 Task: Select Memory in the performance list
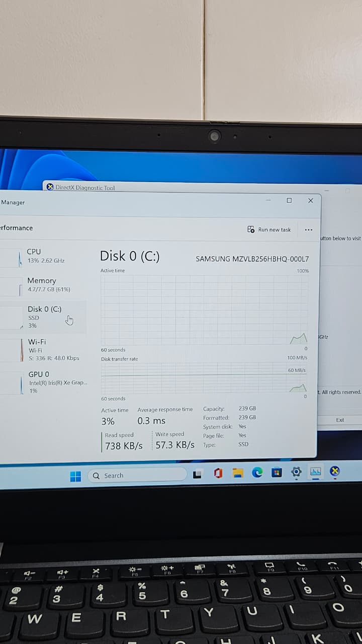tap(43, 284)
